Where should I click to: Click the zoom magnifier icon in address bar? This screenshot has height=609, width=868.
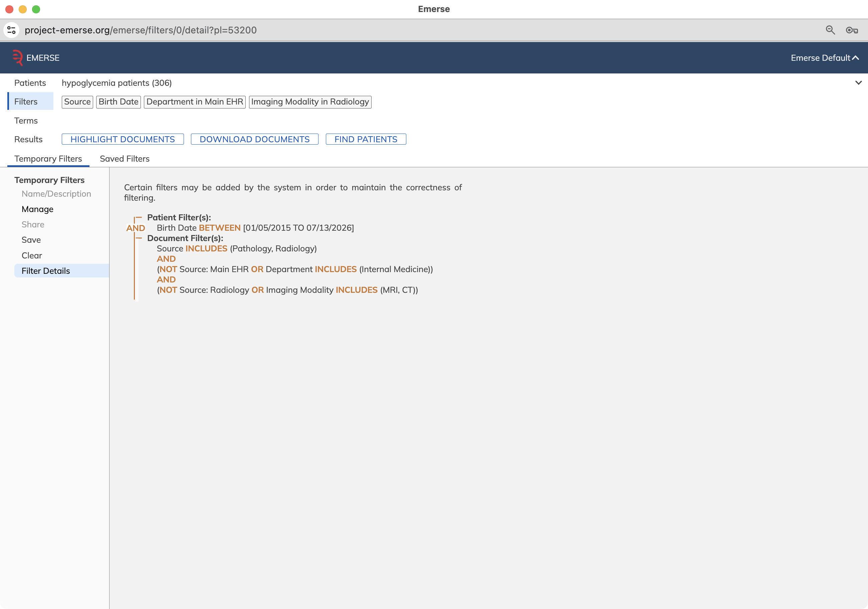coord(830,30)
